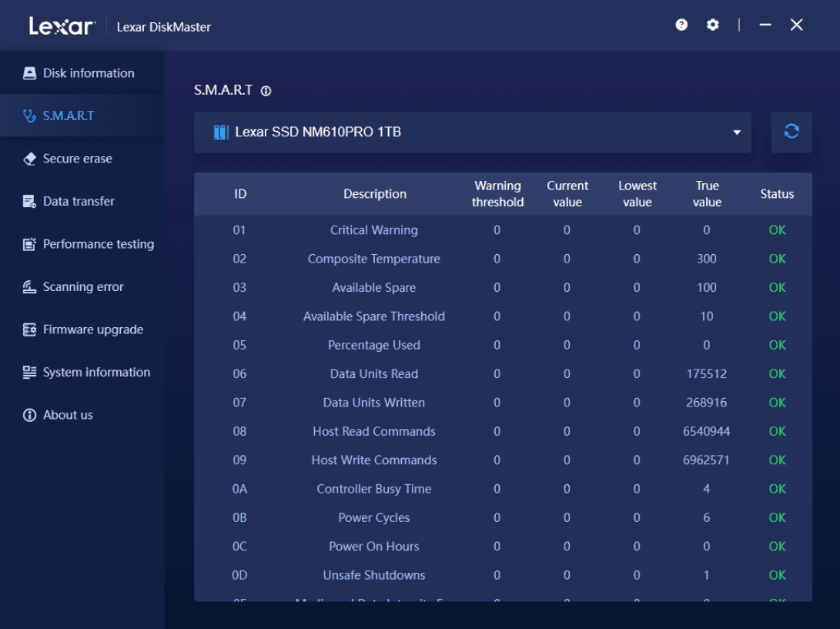Screen dimensions: 840x629
Task: Open the Lexar SSD NM610PRO 1TB combo box
Action: pos(473,132)
